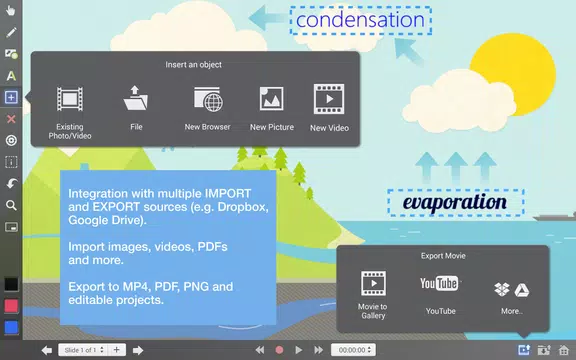Choose the blue color swatch
Viewport: 576px width, 360px height.
(11, 327)
